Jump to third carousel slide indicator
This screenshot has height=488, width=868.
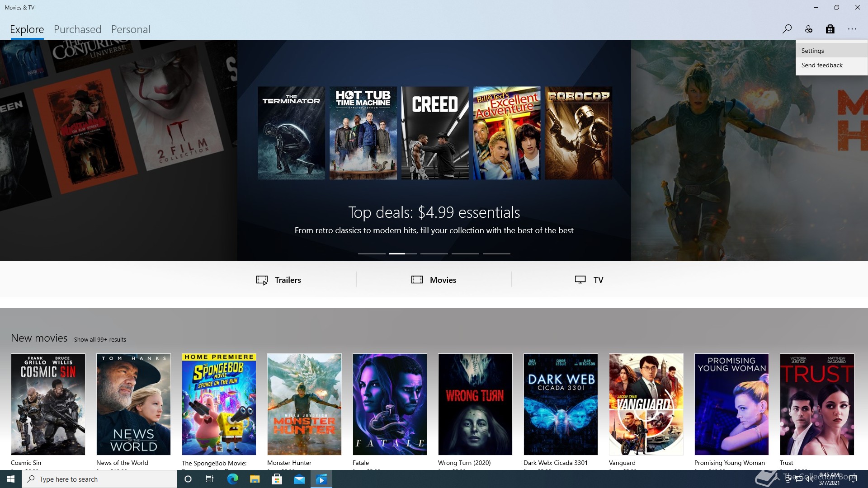434,253
